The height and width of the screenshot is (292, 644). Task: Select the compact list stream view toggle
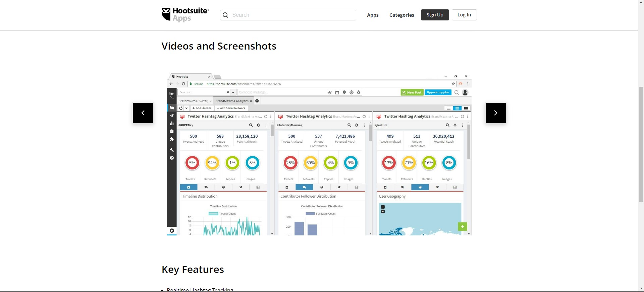coord(448,108)
